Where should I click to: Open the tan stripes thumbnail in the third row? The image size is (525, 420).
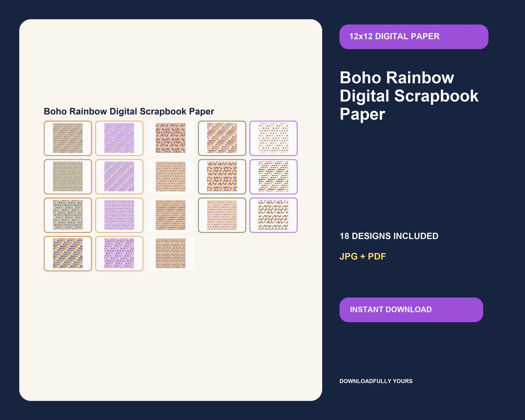[x=170, y=215]
